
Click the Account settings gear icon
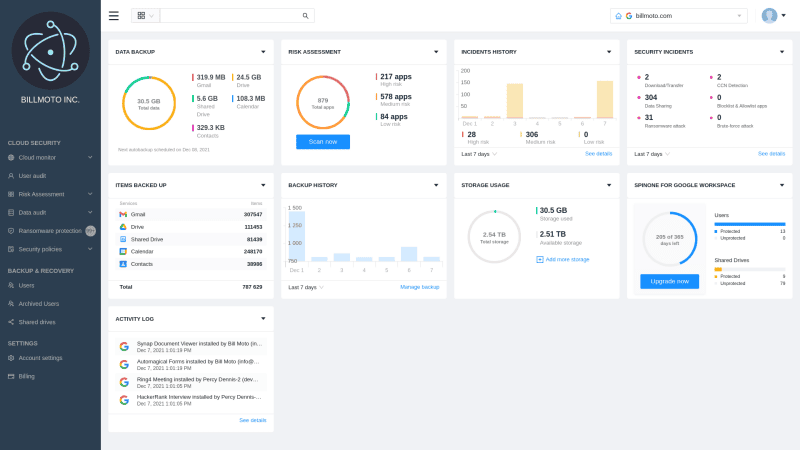click(x=11, y=357)
